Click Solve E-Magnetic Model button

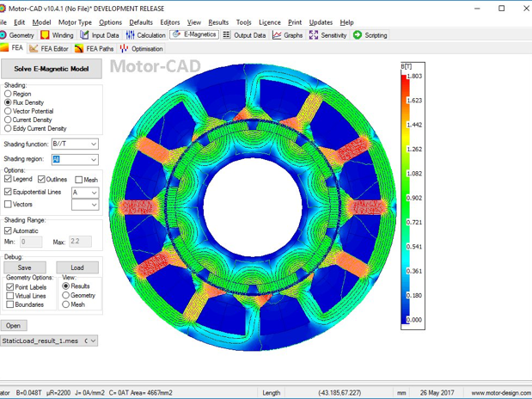point(52,69)
